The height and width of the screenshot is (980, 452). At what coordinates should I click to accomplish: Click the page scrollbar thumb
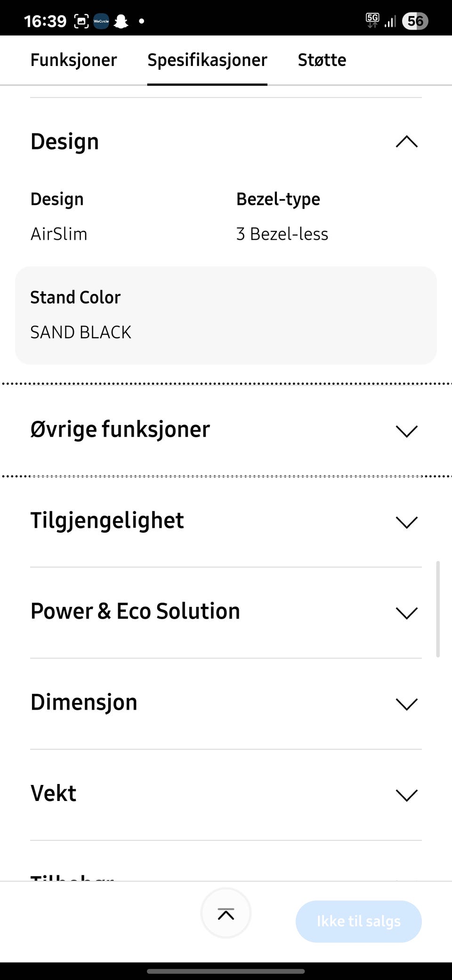[x=438, y=609]
